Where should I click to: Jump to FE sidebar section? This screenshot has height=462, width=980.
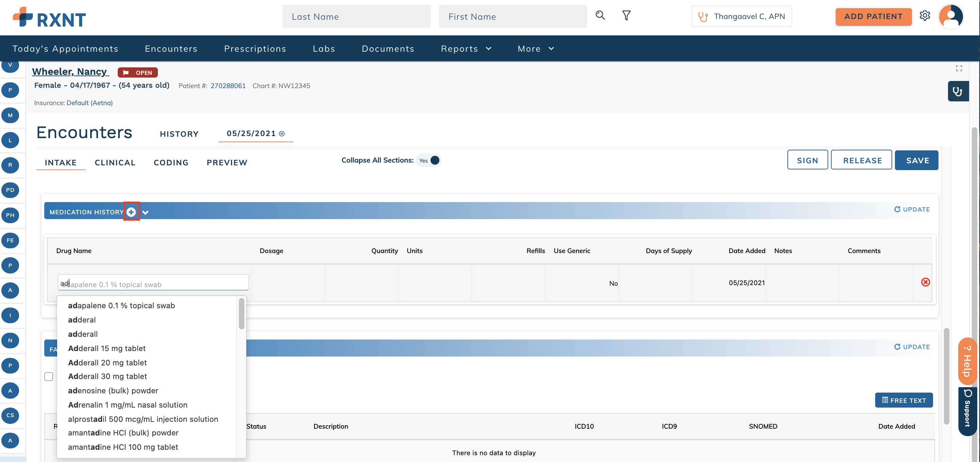[x=10, y=240]
